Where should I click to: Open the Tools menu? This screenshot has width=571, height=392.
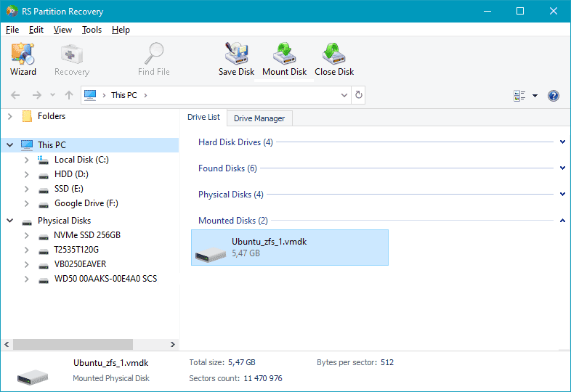point(92,30)
